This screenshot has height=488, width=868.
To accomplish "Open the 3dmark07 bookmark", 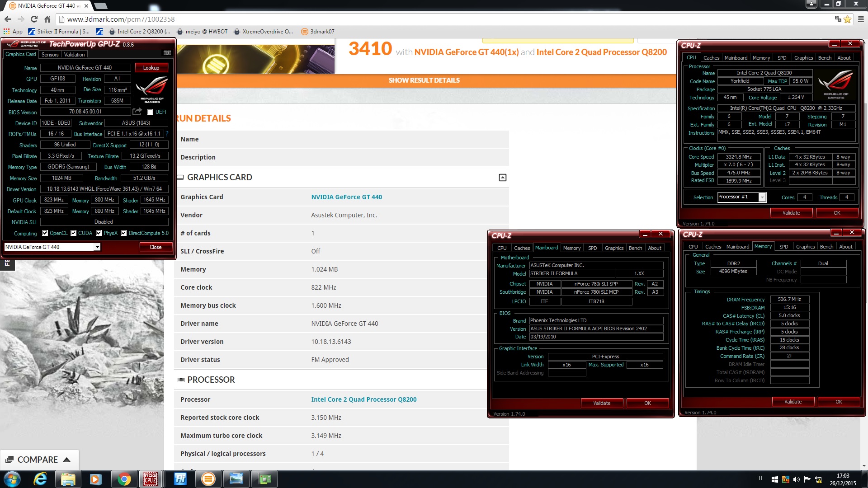I will [317, 32].
